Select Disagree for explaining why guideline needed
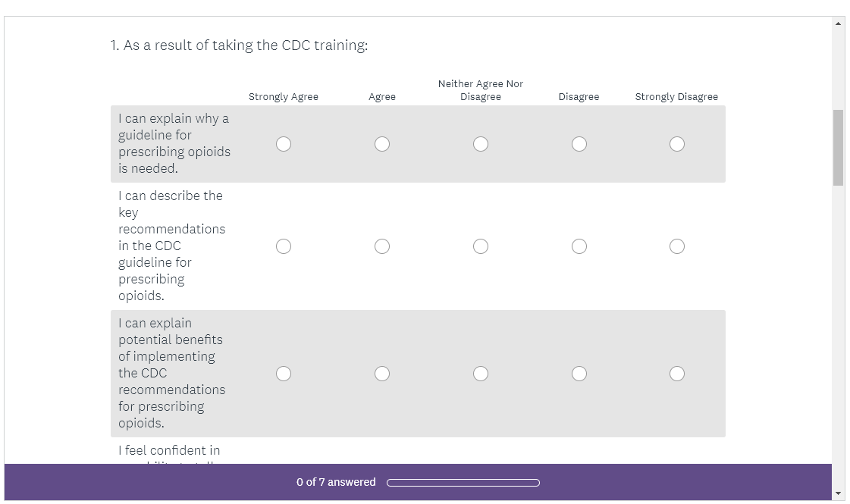The width and height of the screenshot is (850, 504). click(x=579, y=144)
